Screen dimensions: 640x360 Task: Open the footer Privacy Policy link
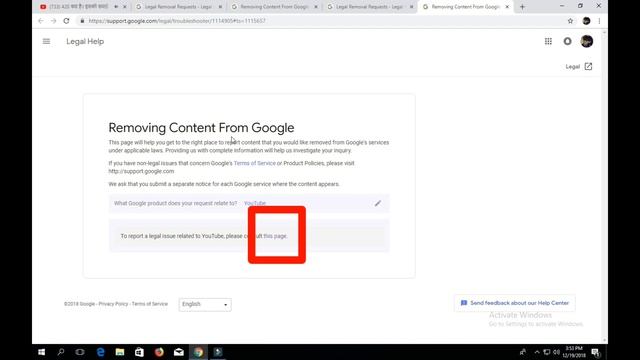pyautogui.click(x=113, y=304)
